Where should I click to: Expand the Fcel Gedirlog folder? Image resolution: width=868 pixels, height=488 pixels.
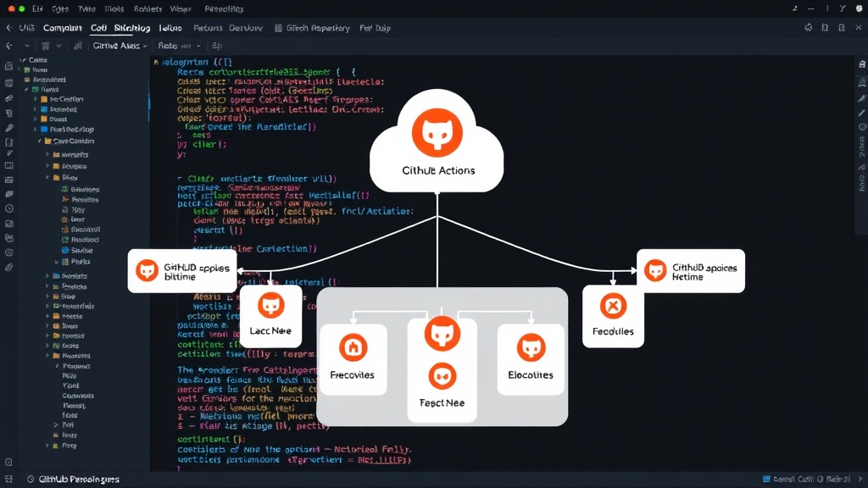(36, 129)
